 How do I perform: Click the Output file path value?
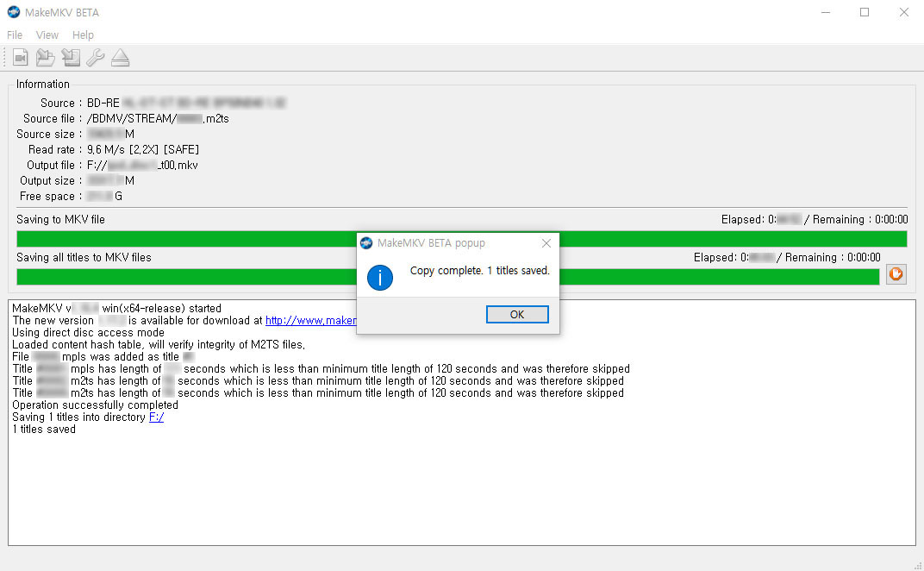click(x=142, y=165)
